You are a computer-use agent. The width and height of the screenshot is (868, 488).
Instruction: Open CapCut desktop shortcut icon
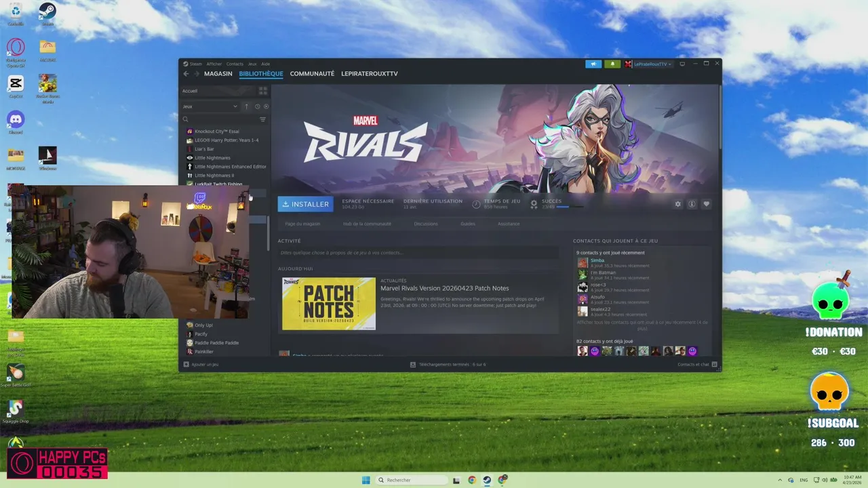[x=16, y=86]
